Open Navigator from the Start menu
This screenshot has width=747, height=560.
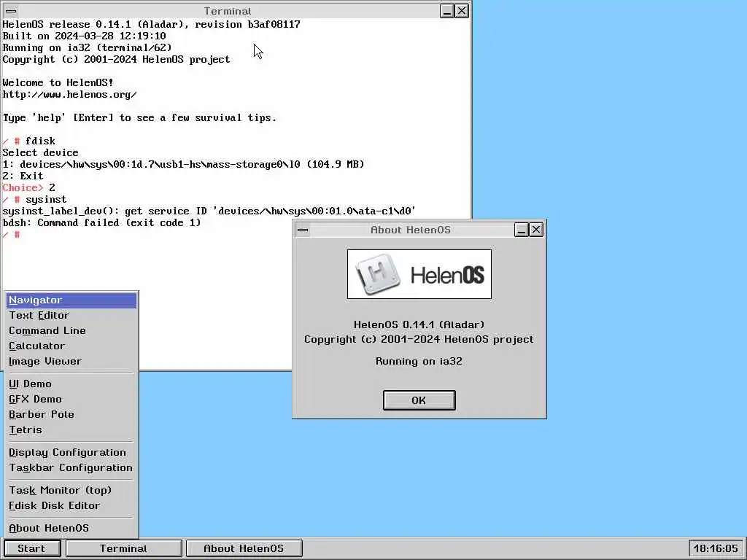coord(71,300)
